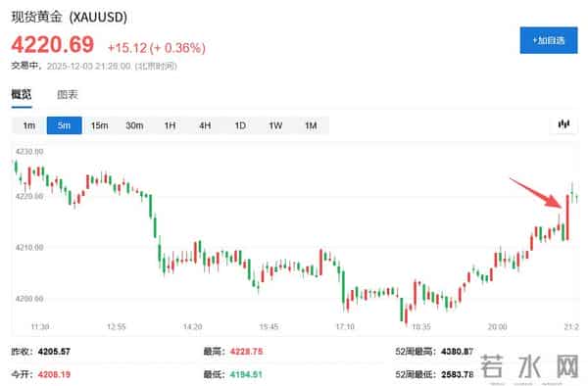Click the 14:20 time axis label
This screenshot has height=386, width=588.
[193, 327]
